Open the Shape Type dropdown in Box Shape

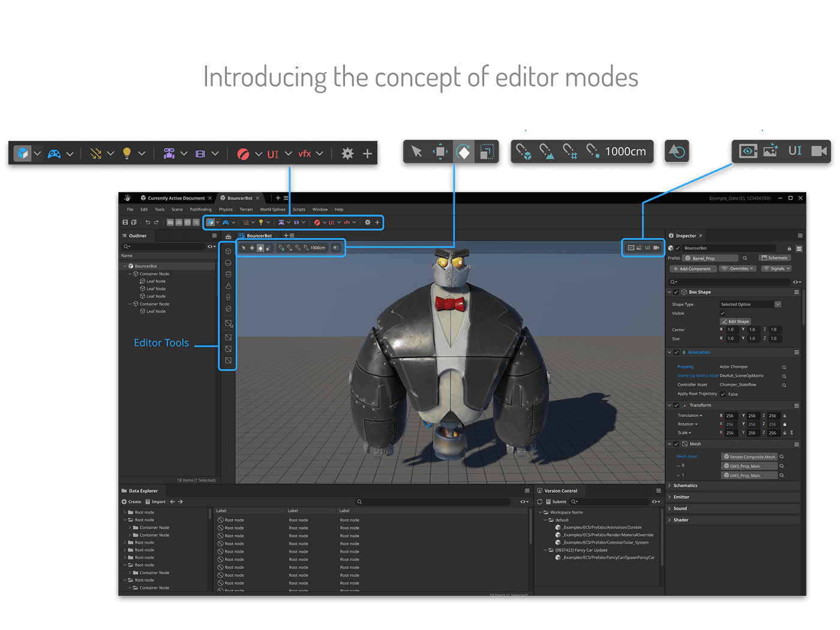[x=749, y=304]
